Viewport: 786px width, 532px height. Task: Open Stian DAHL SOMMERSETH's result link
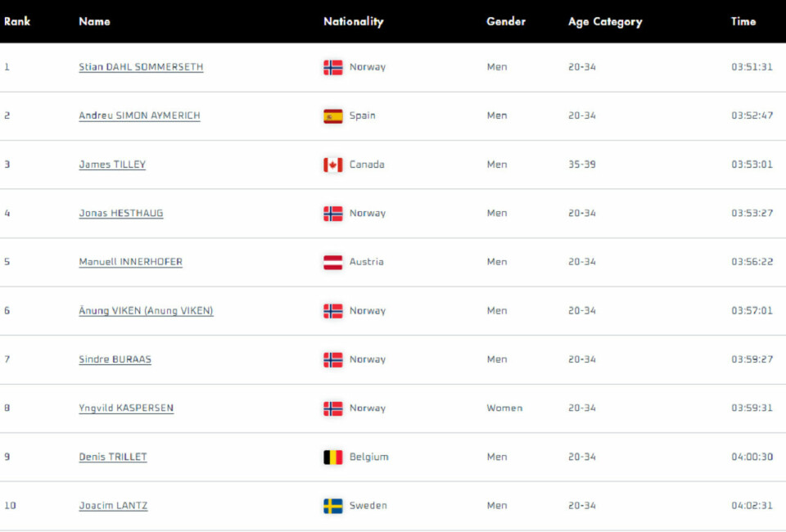pos(141,67)
